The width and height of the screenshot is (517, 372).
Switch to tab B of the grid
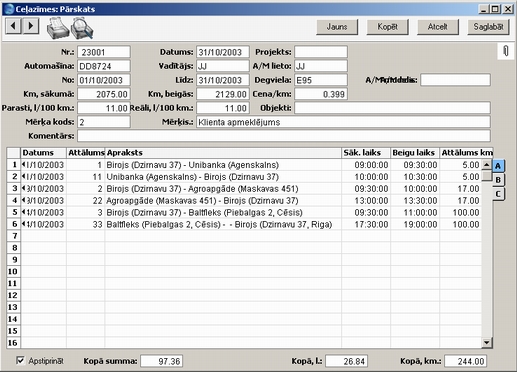coord(498,180)
